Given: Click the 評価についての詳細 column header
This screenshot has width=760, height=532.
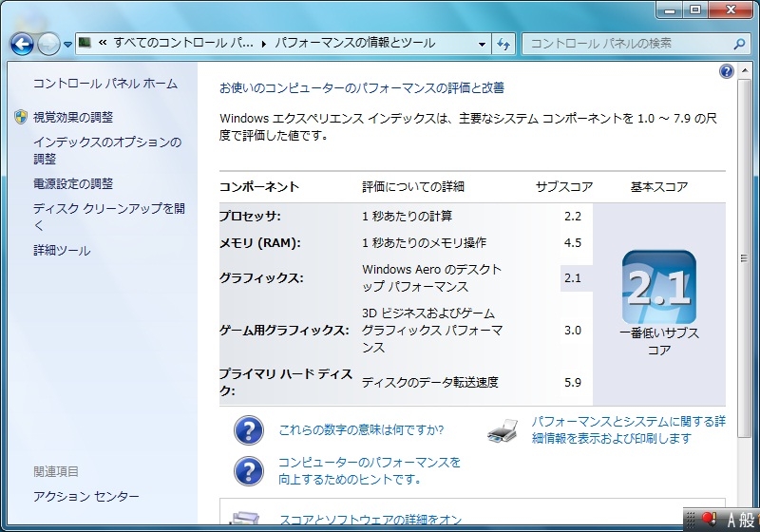Looking at the screenshot, I should pyautogui.click(x=413, y=186).
